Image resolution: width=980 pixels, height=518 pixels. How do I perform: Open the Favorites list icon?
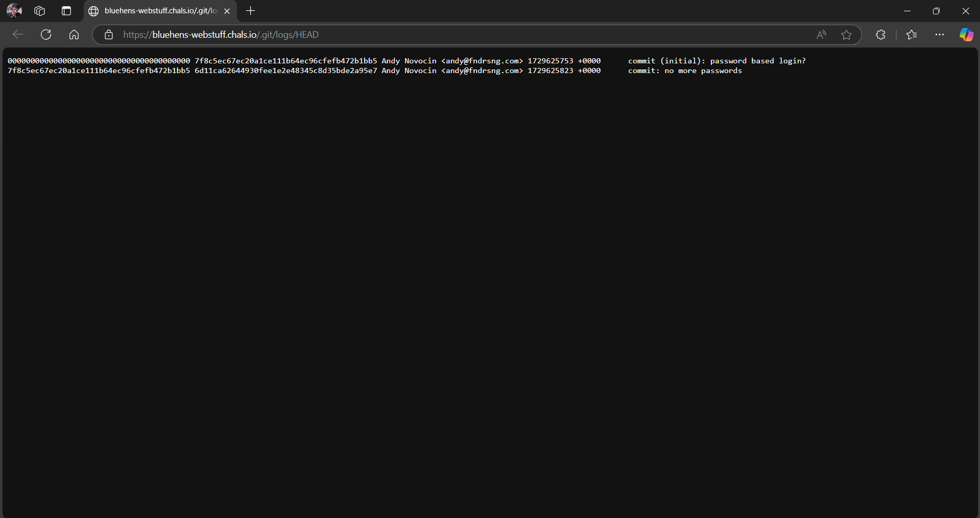pos(912,34)
